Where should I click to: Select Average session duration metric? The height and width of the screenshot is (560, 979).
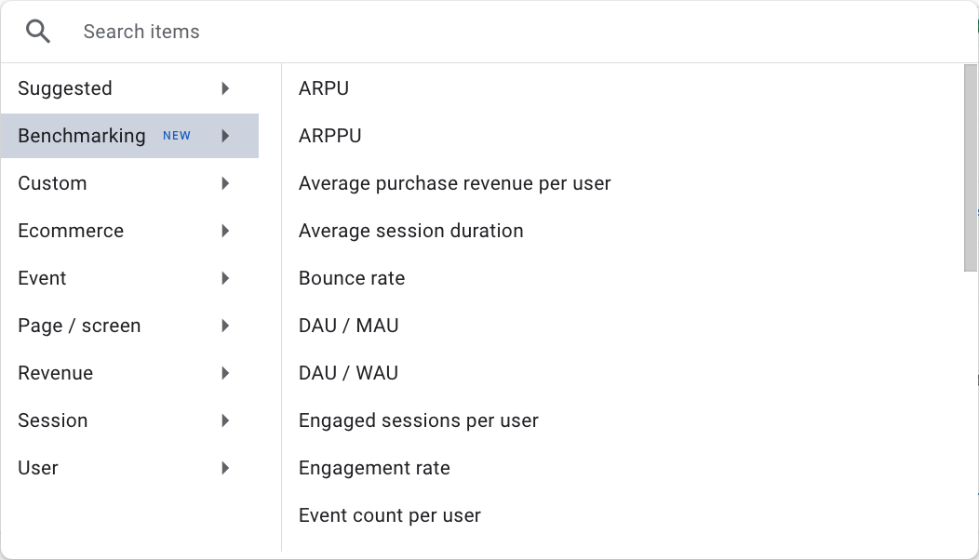(410, 231)
